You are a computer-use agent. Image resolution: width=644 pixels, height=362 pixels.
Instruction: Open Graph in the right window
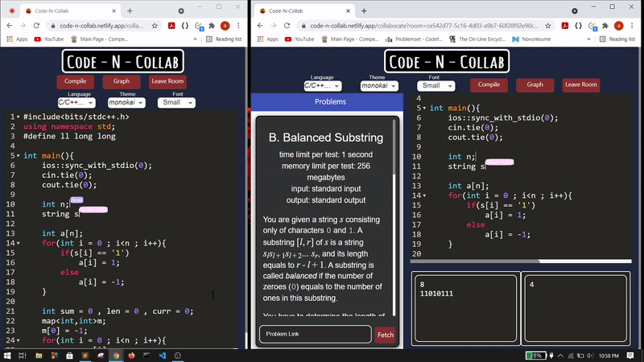[x=535, y=84]
